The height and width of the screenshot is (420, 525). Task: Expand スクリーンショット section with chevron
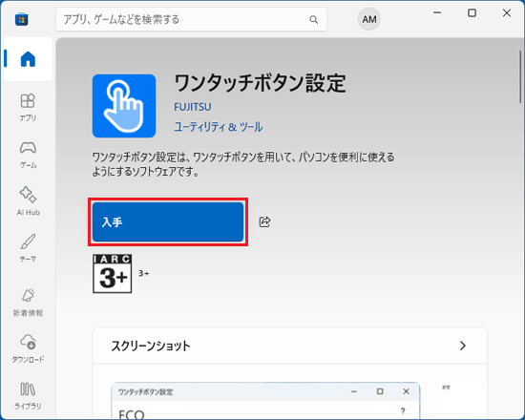(463, 346)
